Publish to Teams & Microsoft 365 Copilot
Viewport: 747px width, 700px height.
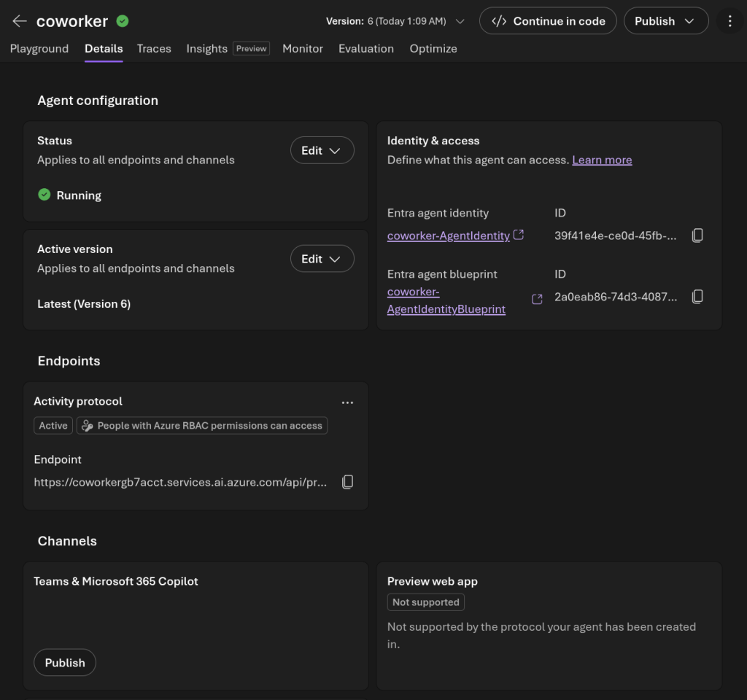pyautogui.click(x=65, y=662)
